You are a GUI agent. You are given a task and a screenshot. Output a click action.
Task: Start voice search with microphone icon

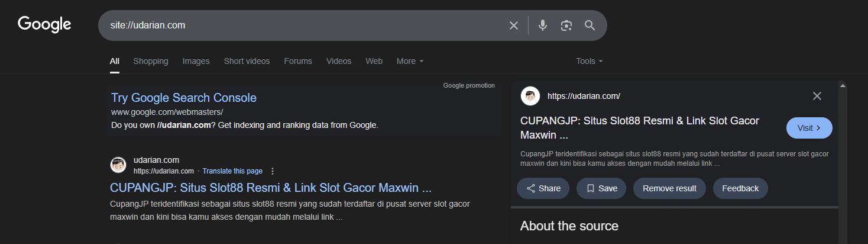point(543,25)
